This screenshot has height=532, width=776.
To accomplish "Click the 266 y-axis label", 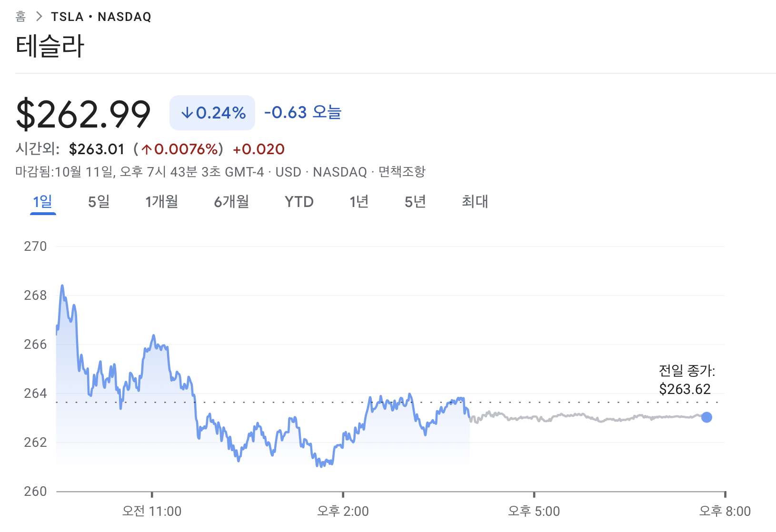I will pyautogui.click(x=35, y=345).
